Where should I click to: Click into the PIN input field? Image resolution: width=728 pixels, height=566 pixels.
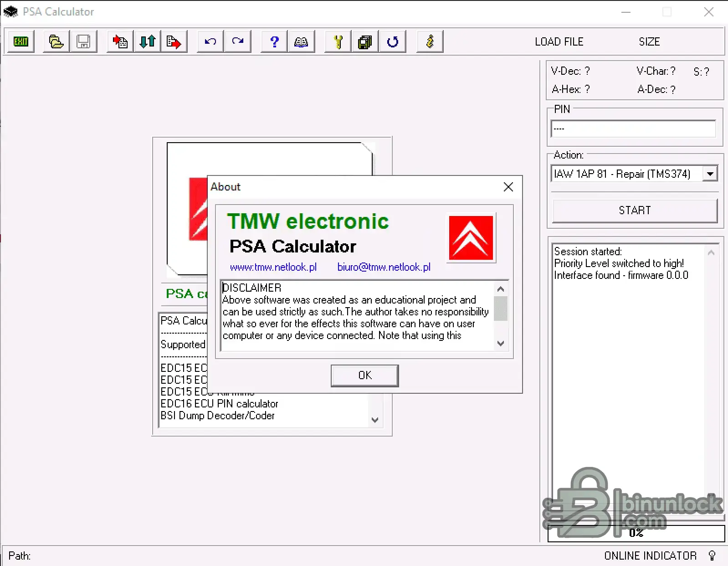click(x=633, y=129)
